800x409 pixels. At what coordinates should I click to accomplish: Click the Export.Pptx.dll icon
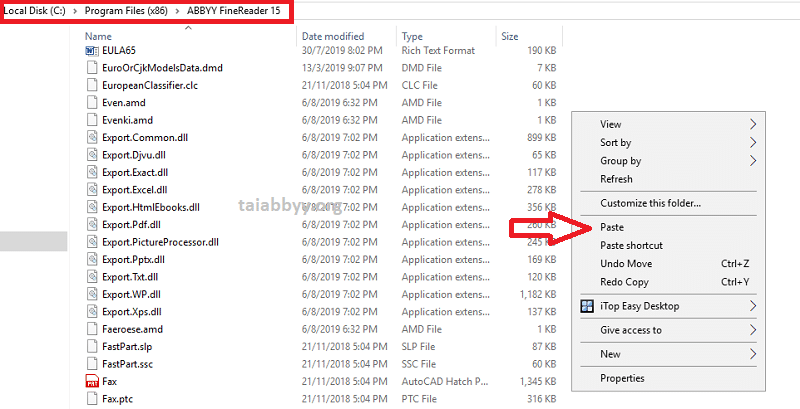click(92, 260)
